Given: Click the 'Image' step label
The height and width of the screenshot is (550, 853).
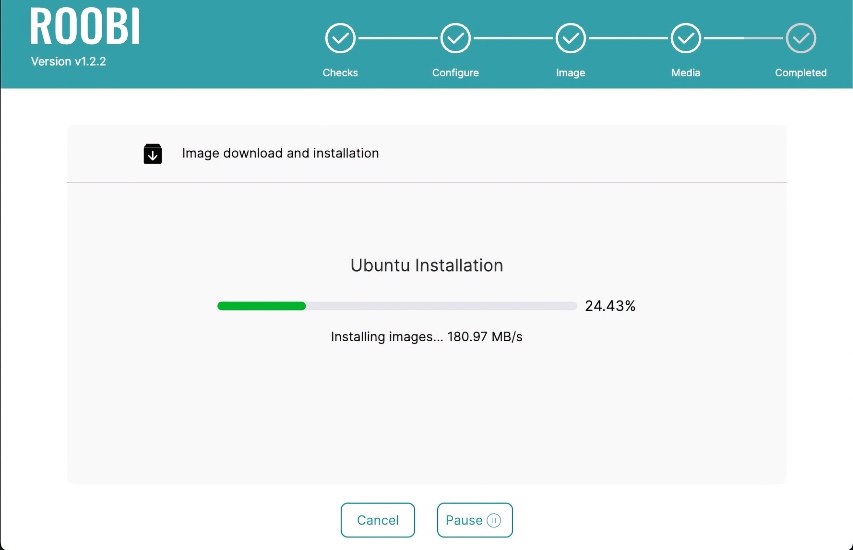Looking at the screenshot, I should click(x=571, y=72).
